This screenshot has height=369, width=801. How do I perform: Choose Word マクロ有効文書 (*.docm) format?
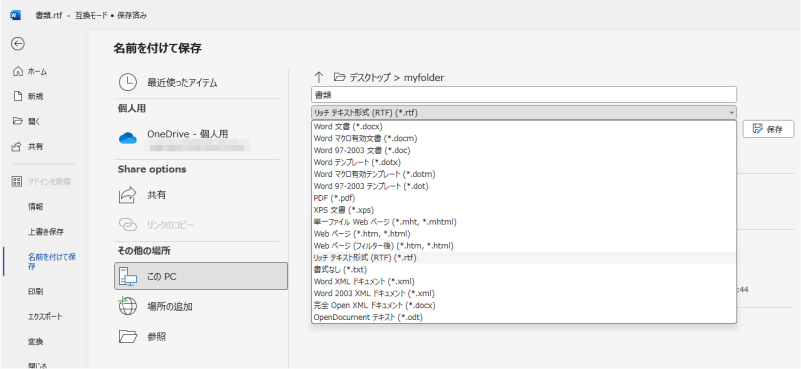tap(524, 138)
